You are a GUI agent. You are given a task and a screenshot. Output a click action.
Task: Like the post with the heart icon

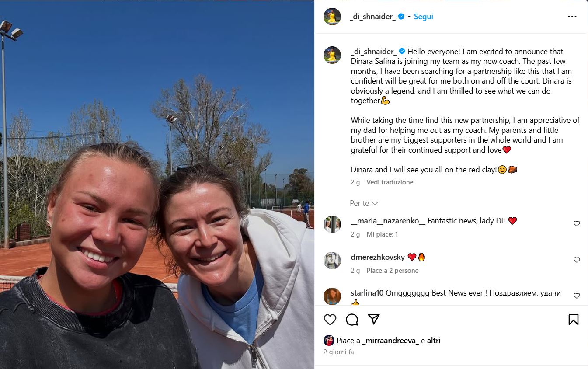pyautogui.click(x=330, y=320)
